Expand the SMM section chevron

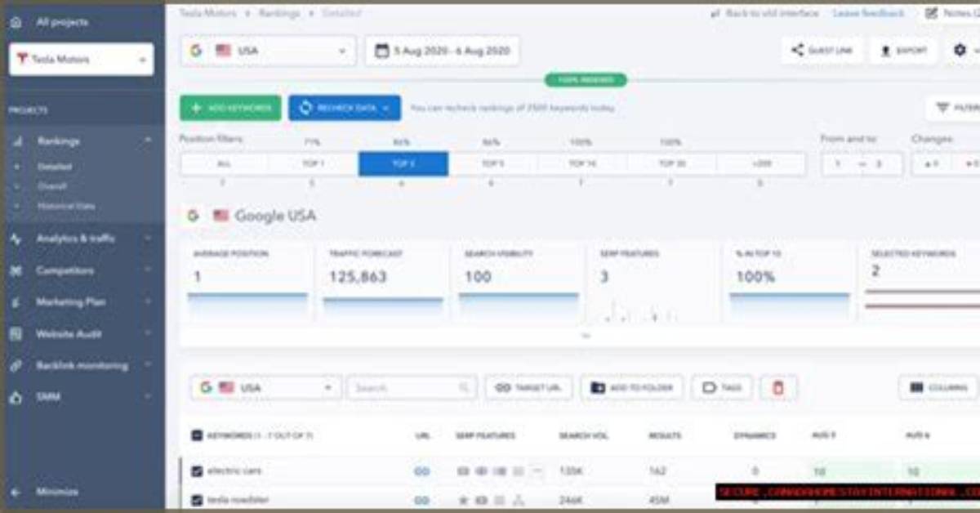[x=148, y=398]
